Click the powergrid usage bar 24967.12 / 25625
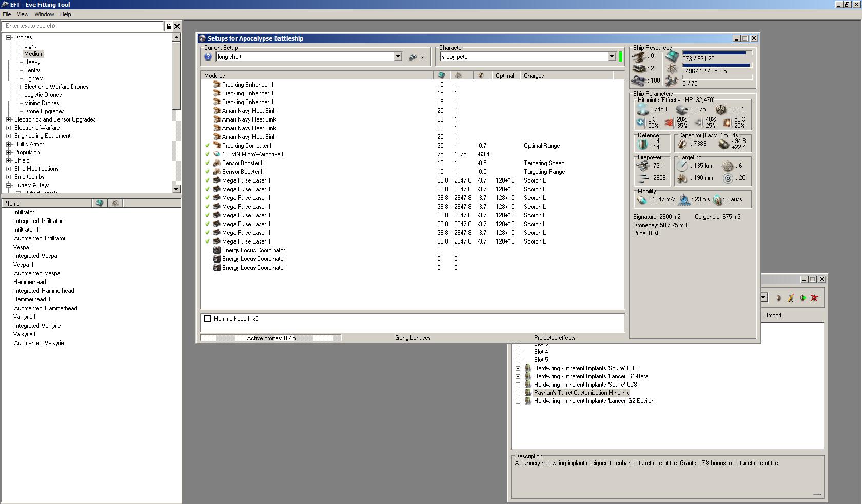Image resolution: width=862 pixels, height=504 pixels. pos(717,65)
